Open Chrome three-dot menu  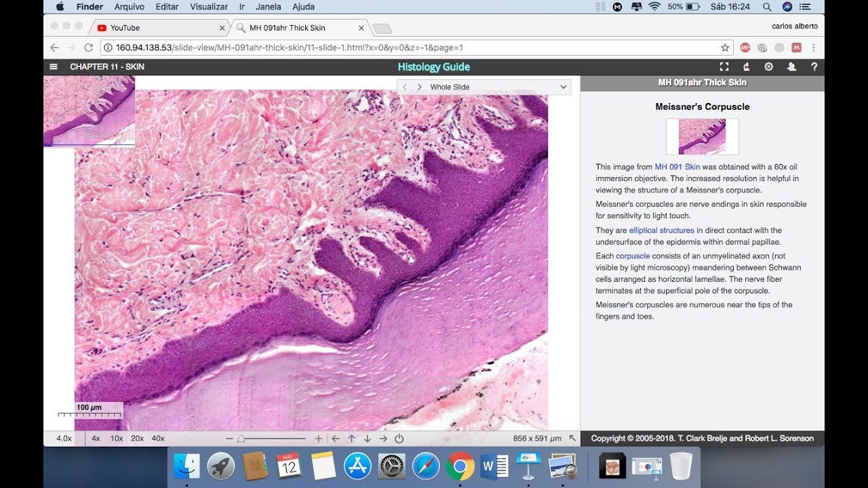pos(813,47)
